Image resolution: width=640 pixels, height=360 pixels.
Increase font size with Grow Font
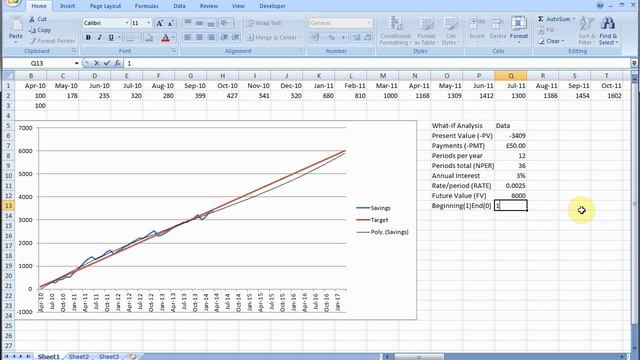pyautogui.click(x=160, y=23)
